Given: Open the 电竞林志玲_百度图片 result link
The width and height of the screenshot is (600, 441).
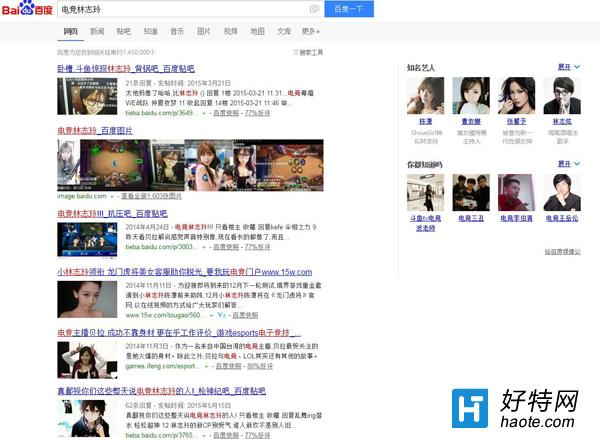Looking at the screenshot, I should click(95, 131).
